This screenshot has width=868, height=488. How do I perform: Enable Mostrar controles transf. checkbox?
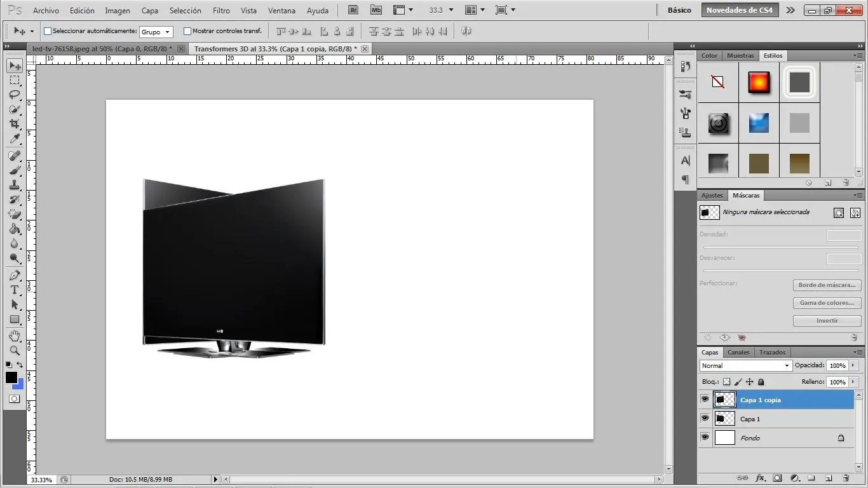click(187, 31)
